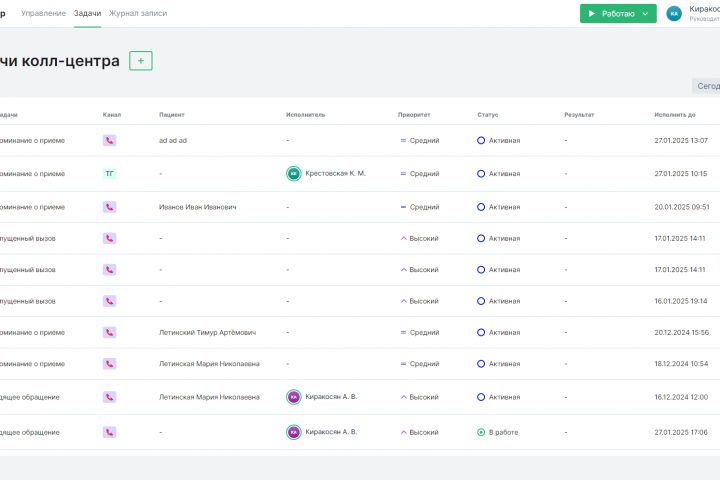720x480 pixels.
Task: Click the Telegram channel icon
Action: coord(110,174)
